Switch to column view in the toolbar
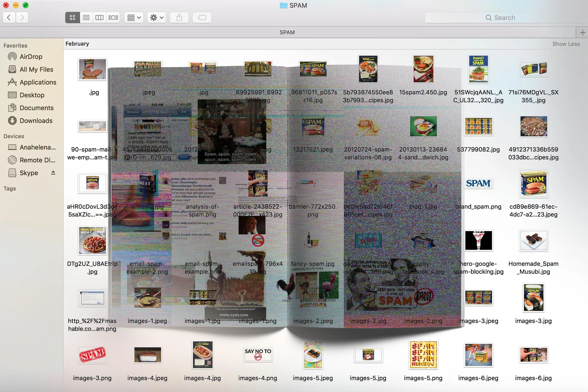Image resolution: width=588 pixels, height=392 pixels. tap(99, 17)
